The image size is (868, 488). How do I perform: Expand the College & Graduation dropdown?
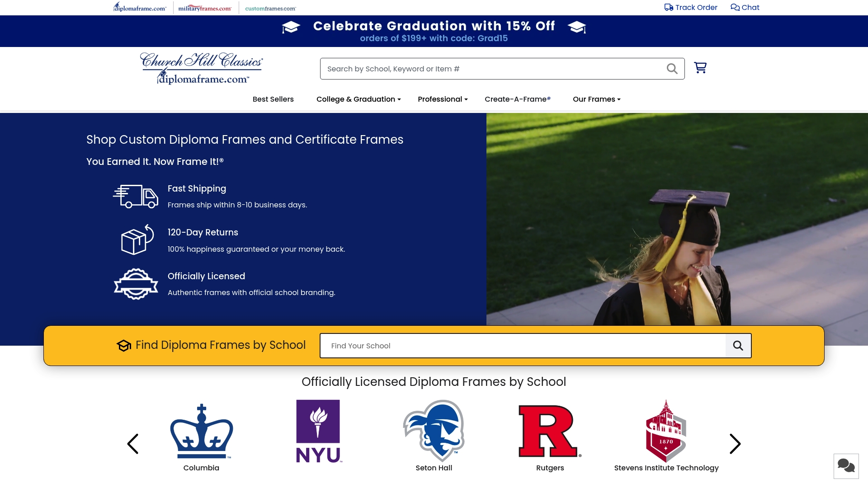(359, 99)
